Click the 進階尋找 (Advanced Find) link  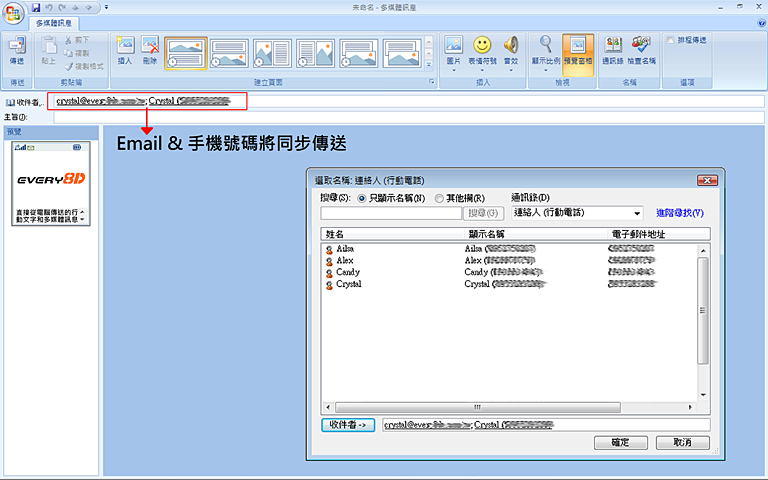pos(680,213)
